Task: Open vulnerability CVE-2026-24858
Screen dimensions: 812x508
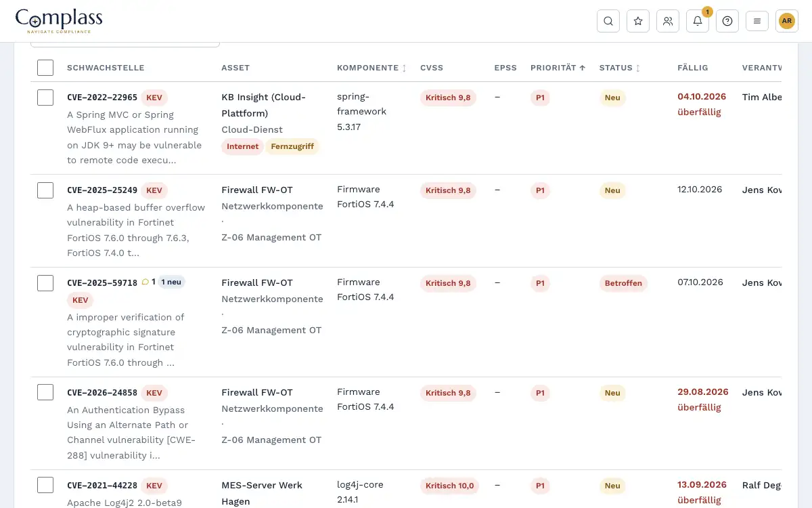Action: pos(102,393)
